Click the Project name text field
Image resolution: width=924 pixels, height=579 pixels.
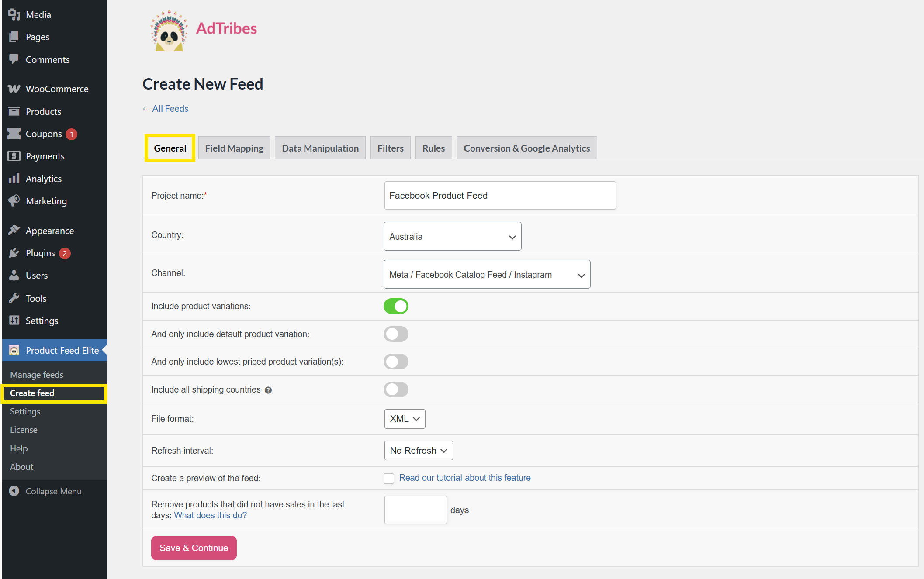500,196
